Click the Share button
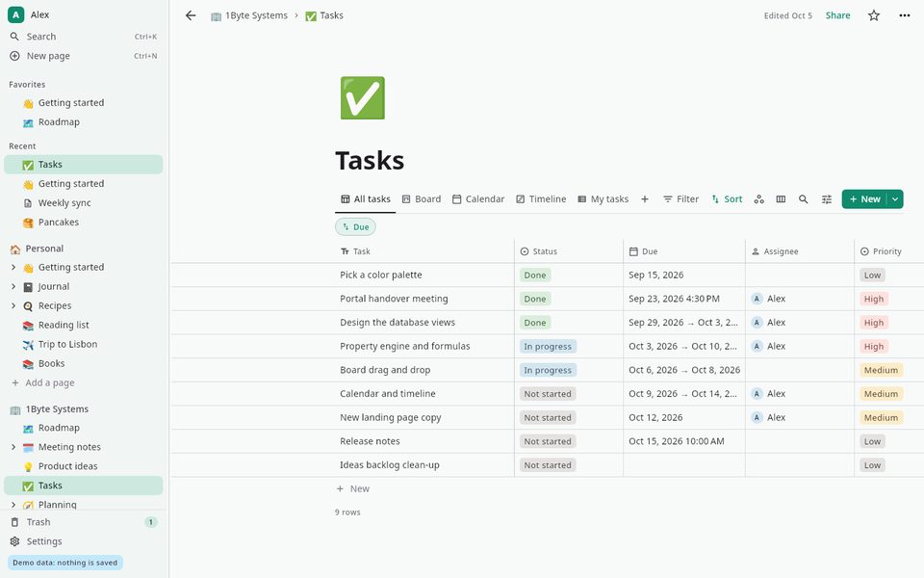The image size is (924, 578). pyautogui.click(x=837, y=15)
